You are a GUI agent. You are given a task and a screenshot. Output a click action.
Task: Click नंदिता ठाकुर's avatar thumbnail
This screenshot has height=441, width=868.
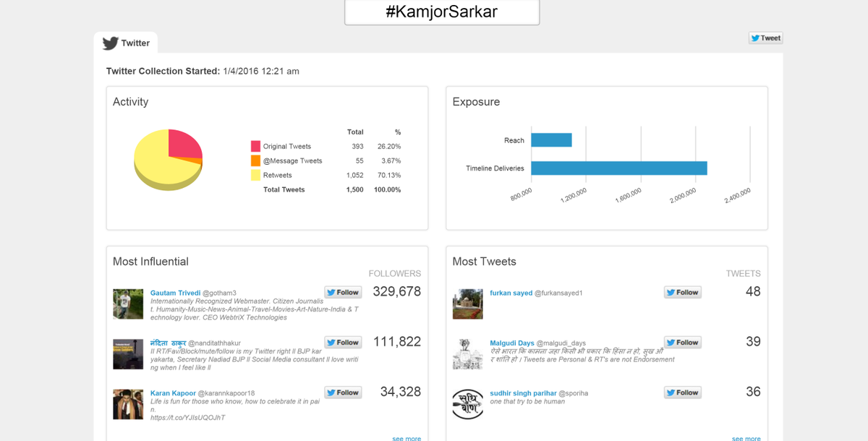coord(128,354)
